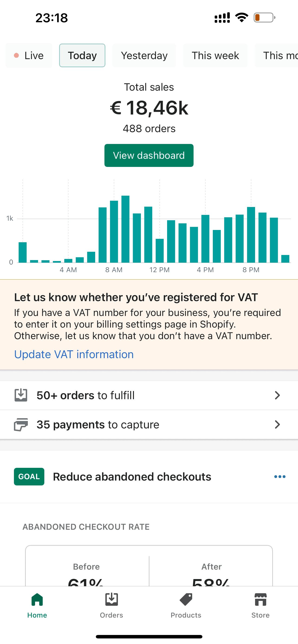Viewport: 298px width, 644px height.
Task: Switch to This week tab
Action: (215, 55)
